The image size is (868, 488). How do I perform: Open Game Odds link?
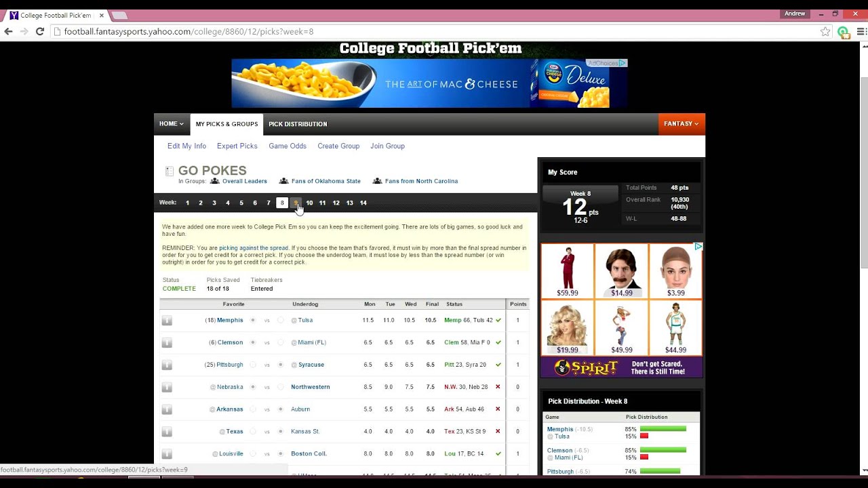pos(288,146)
